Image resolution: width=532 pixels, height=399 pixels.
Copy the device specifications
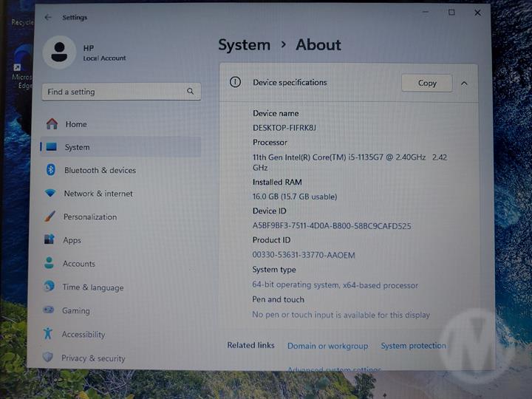tap(426, 83)
